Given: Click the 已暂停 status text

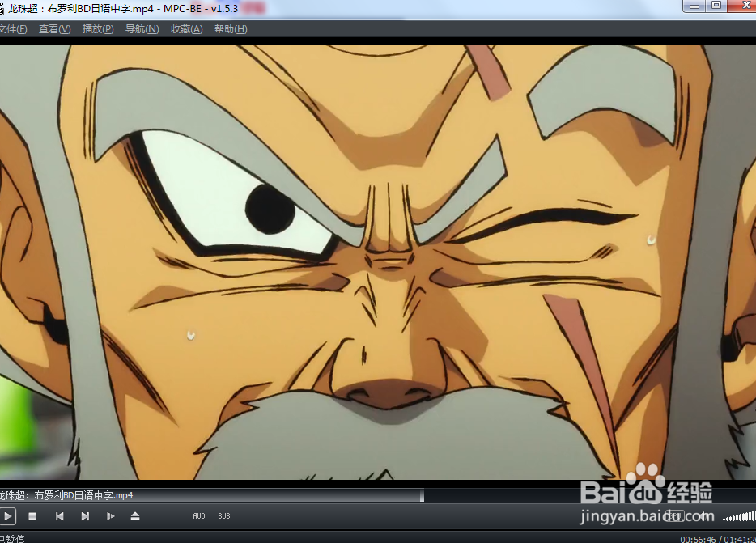Looking at the screenshot, I should point(11,539).
